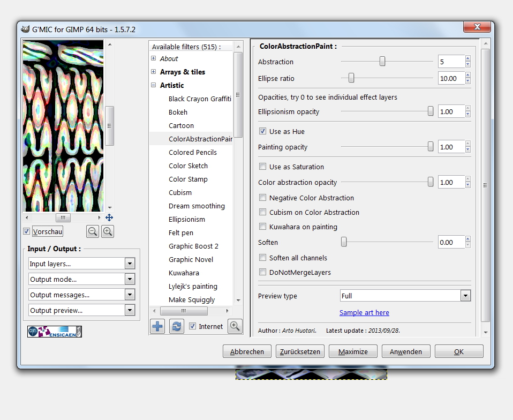Viewport: 513px width, 420px height.
Task: Open the Preview type dropdown
Action: [405, 296]
